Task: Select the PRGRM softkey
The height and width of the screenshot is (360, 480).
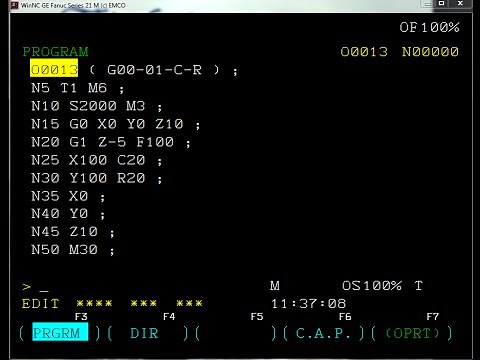Action: [60, 332]
